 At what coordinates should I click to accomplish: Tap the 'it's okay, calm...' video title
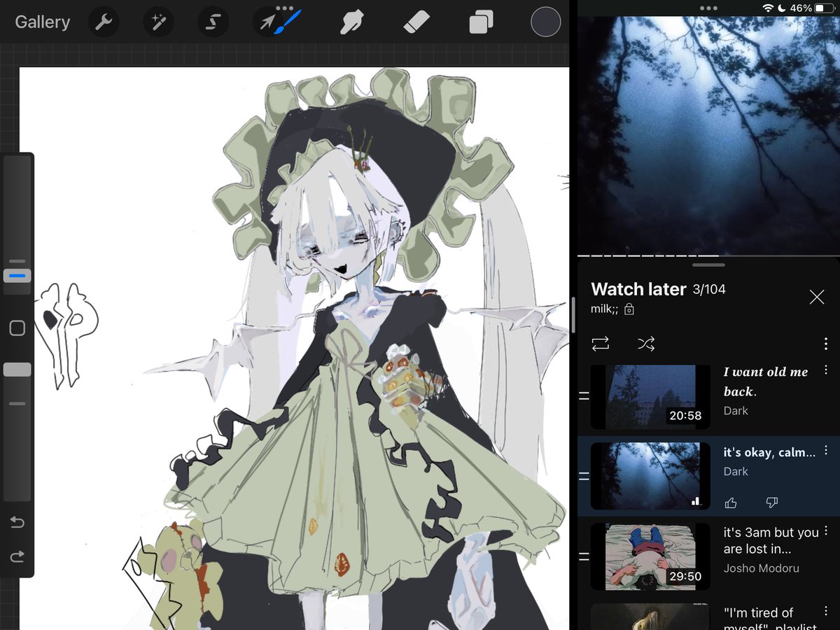(769, 452)
